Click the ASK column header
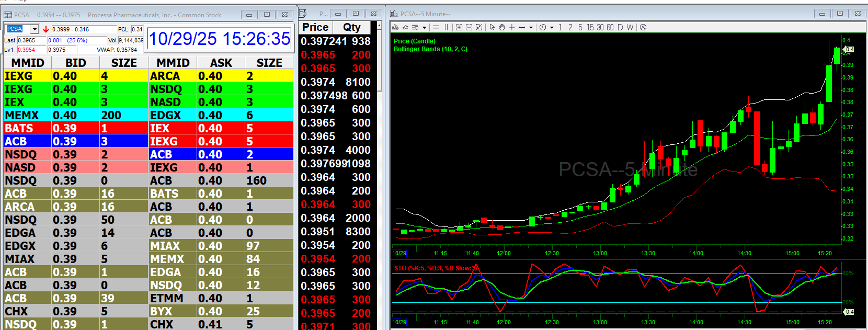 (x=221, y=63)
